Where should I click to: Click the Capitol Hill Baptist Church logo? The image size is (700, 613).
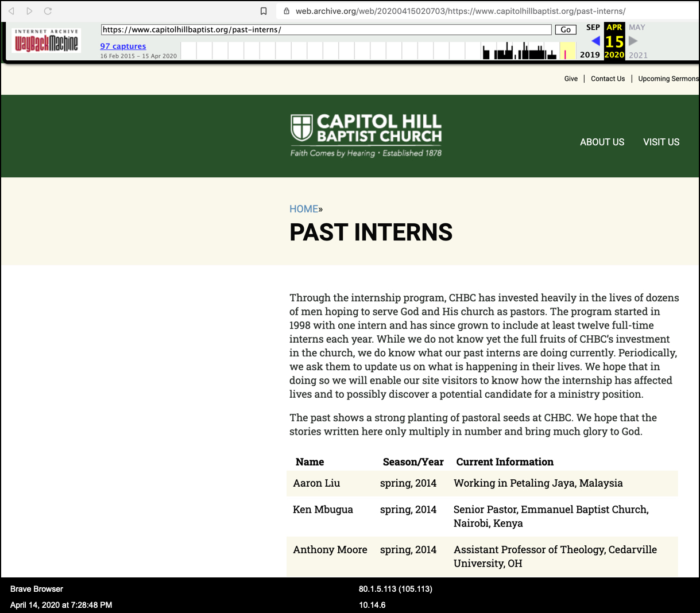point(366,135)
